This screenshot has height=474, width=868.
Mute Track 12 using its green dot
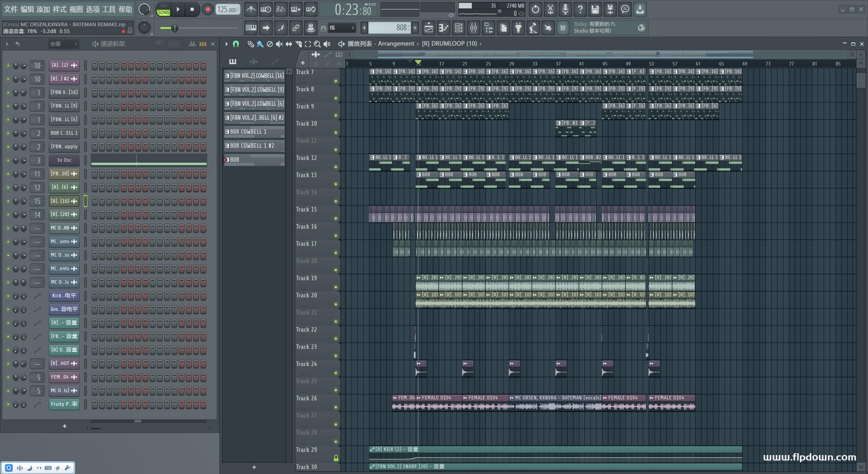coord(336,167)
